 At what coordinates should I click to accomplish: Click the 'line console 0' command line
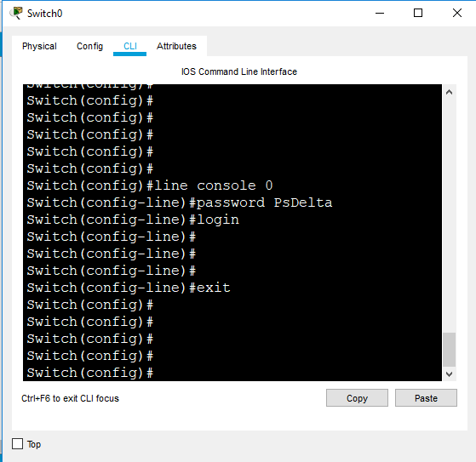tap(150, 185)
